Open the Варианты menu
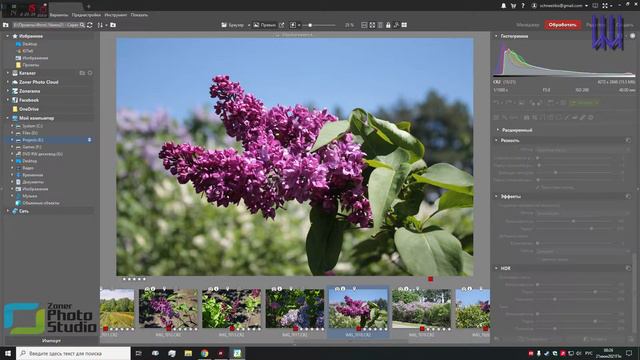This screenshot has height=360, width=640. 59,15
